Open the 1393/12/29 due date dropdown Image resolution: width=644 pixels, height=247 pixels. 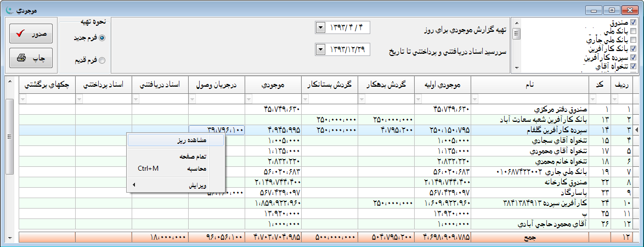[320, 50]
